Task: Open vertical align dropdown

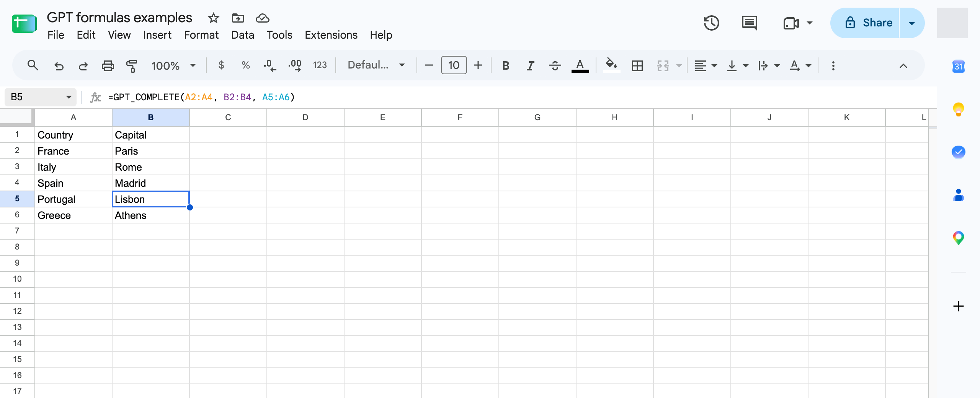Action: (x=737, y=66)
